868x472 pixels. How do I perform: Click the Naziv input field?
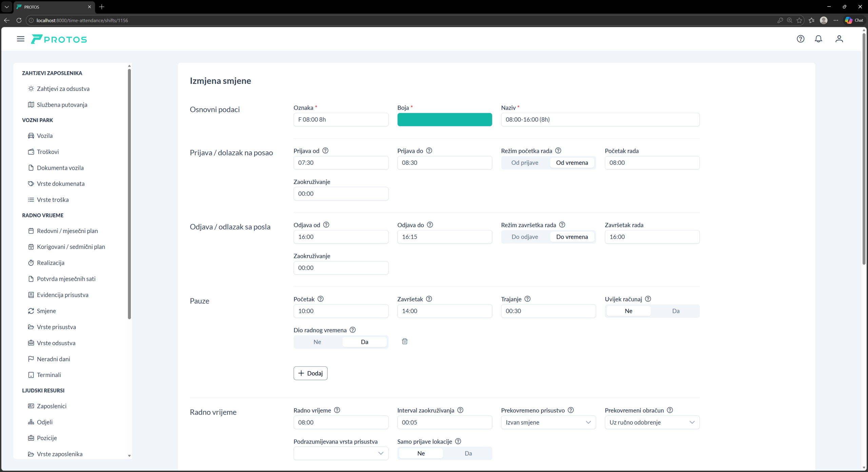pos(600,120)
